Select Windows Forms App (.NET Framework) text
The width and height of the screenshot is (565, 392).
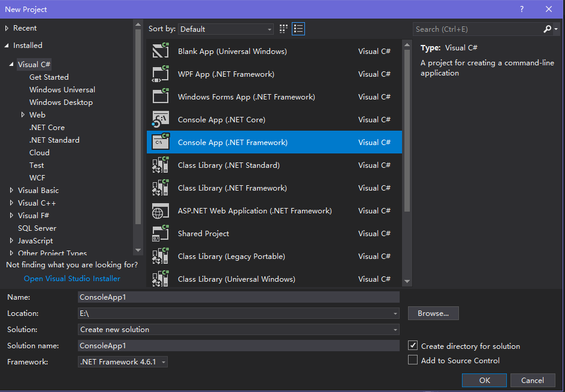click(x=246, y=97)
